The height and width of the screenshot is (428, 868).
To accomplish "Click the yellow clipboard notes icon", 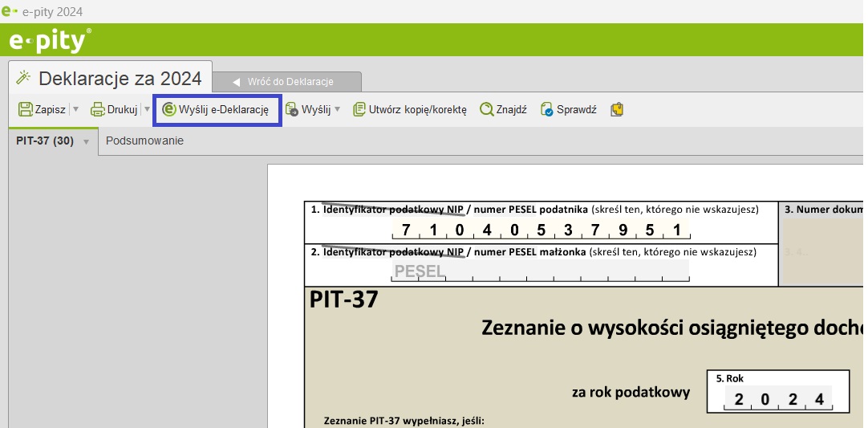I will 617,110.
